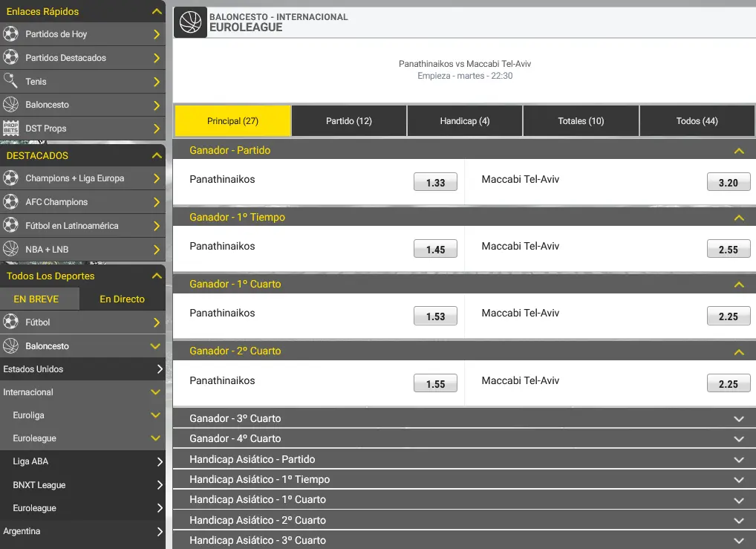Image resolution: width=756 pixels, height=549 pixels.
Task: Collapse the Ganador - 1º Cuarto market
Action: click(x=739, y=285)
